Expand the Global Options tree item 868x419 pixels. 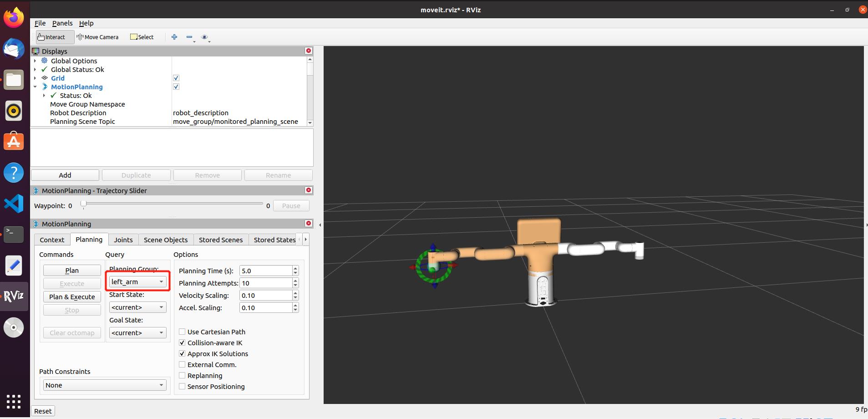tap(35, 61)
